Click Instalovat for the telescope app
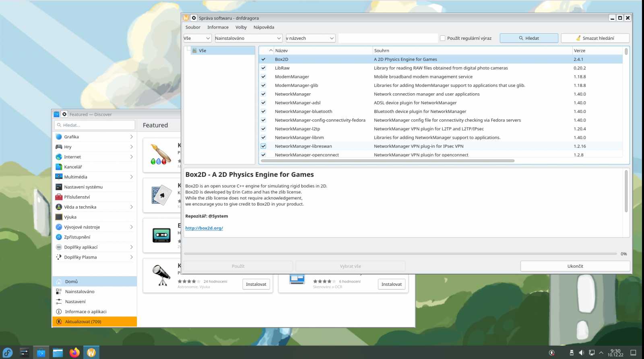 tap(256, 284)
